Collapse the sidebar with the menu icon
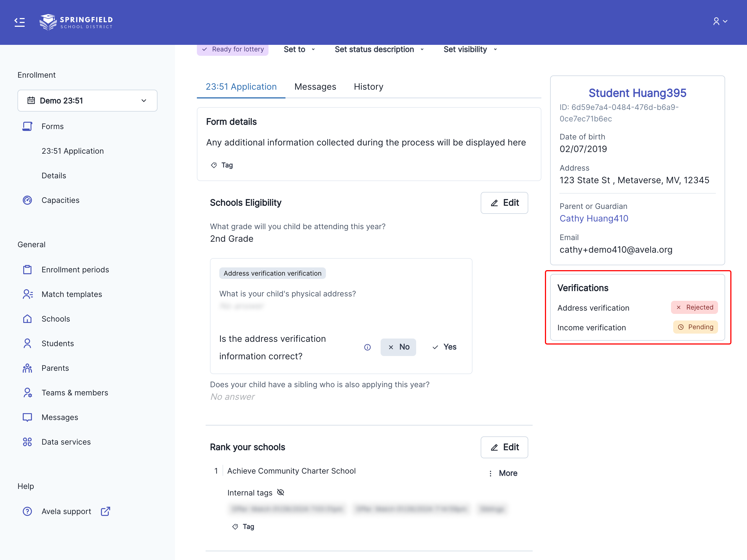 pyautogui.click(x=20, y=22)
